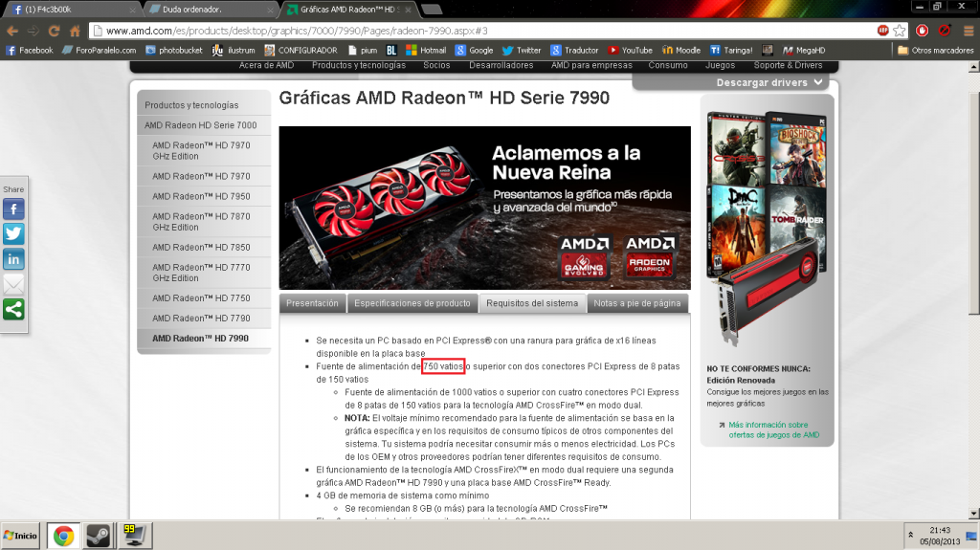This screenshot has height=550, width=980.
Task: Open the browser home page icon
Action: [75, 31]
